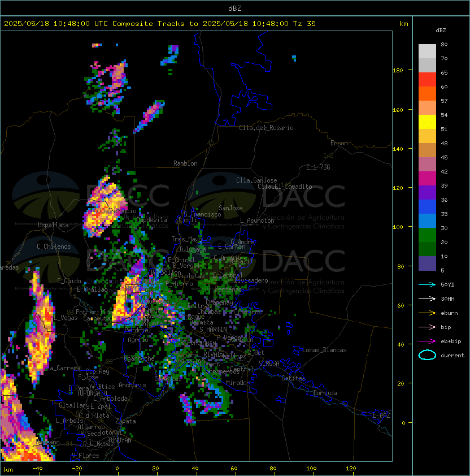The width and height of the screenshot is (470, 476).
Task: Click the cyan ellipse 'current' legend symbol
Action: coord(427,355)
